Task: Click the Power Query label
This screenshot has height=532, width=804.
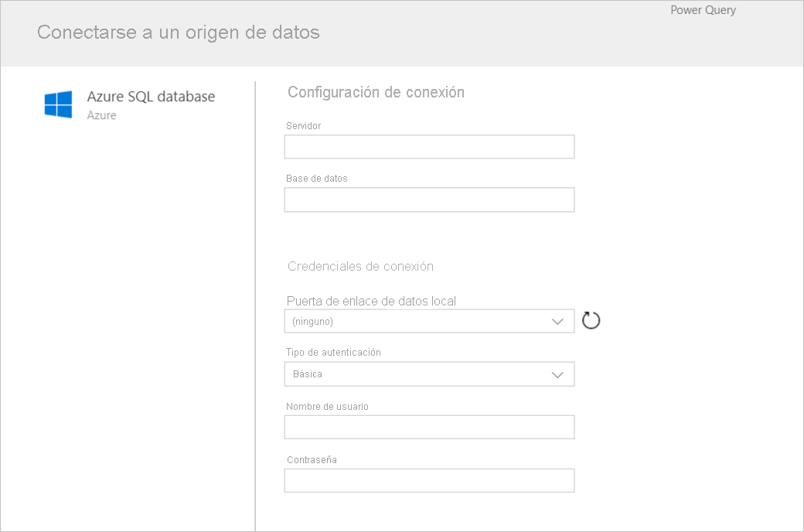Action: [703, 10]
